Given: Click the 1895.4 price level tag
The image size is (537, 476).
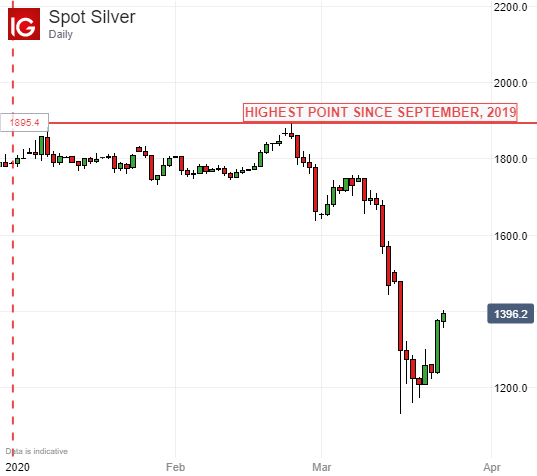Looking at the screenshot, I should 25,122.
